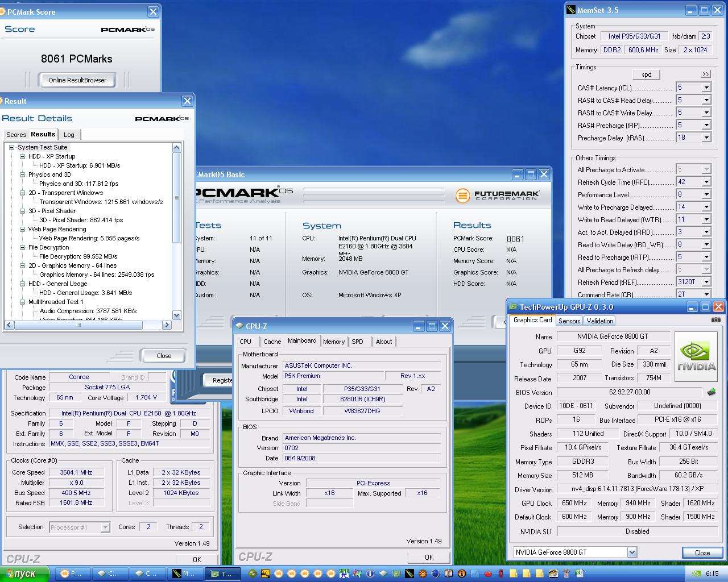This screenshot has width=728, height=582.
Task: Click the Futuremark Corporation logo
Action: pos(498,195)
